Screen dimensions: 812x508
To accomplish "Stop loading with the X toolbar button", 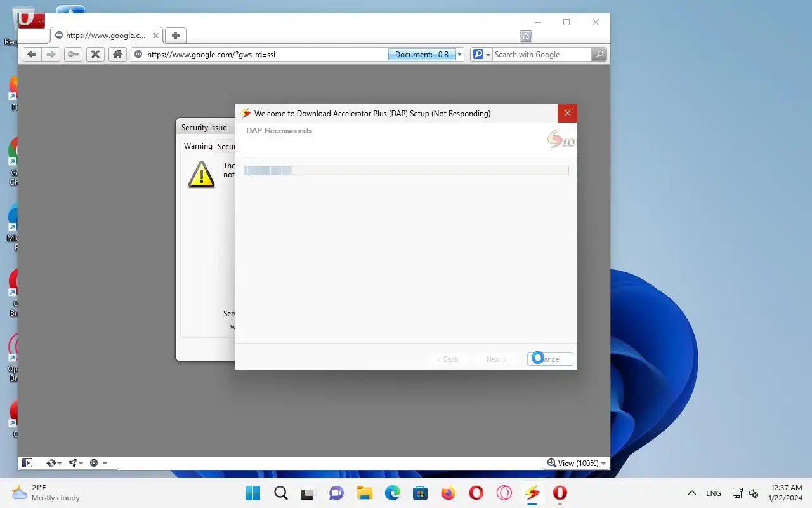I will 95,55.
